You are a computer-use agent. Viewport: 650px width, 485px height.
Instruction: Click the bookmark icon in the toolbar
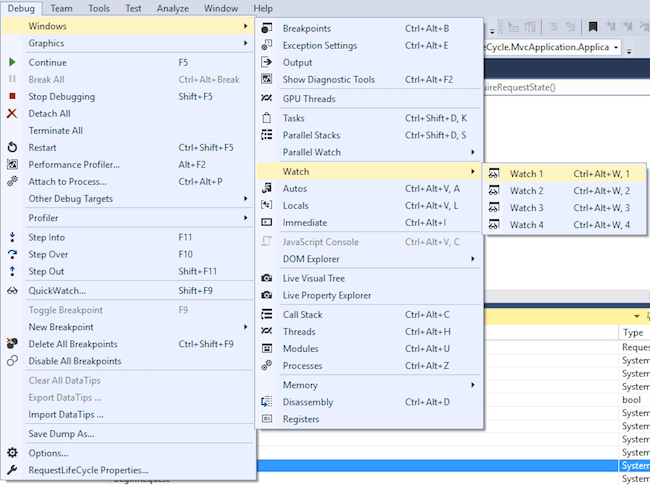[593, 27]
